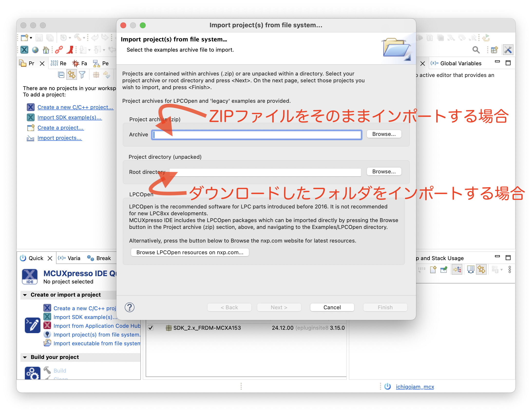Click the red chain link toolbar icon
This screenshot has width=532, height=413.
coord(59,50)
